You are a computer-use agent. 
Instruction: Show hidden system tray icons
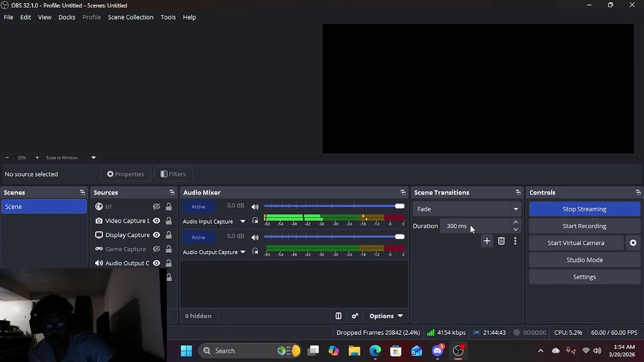click(x=540, y=351)
